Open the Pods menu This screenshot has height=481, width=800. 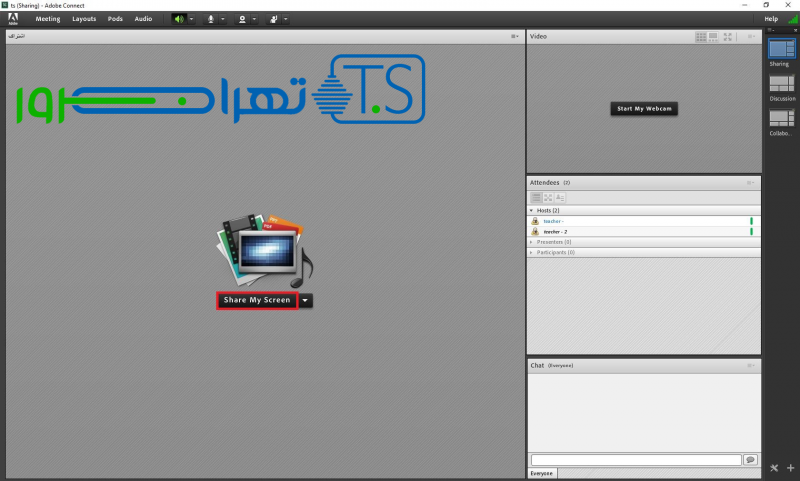click(115, 19)
